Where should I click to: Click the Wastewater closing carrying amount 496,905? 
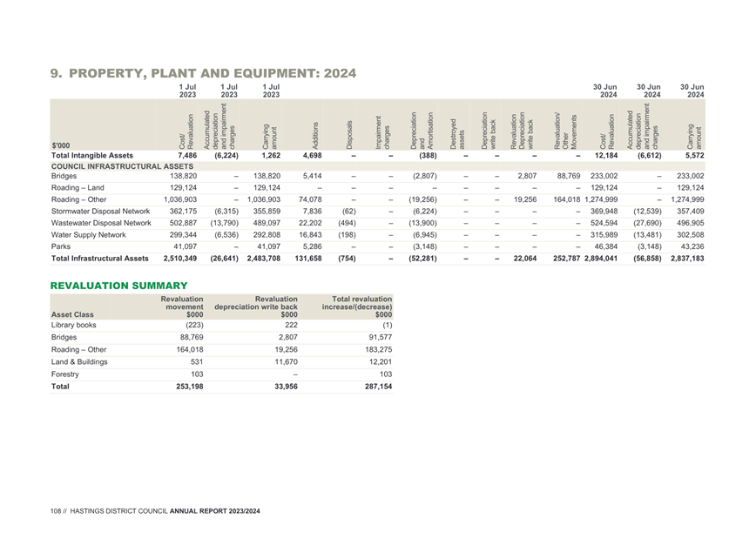pyautogui.click(x=691, y=223)
